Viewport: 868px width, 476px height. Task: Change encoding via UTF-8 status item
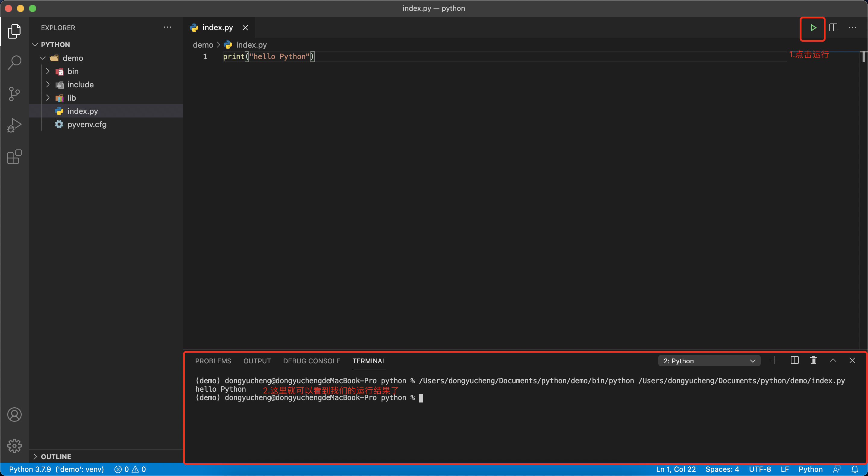760,469
